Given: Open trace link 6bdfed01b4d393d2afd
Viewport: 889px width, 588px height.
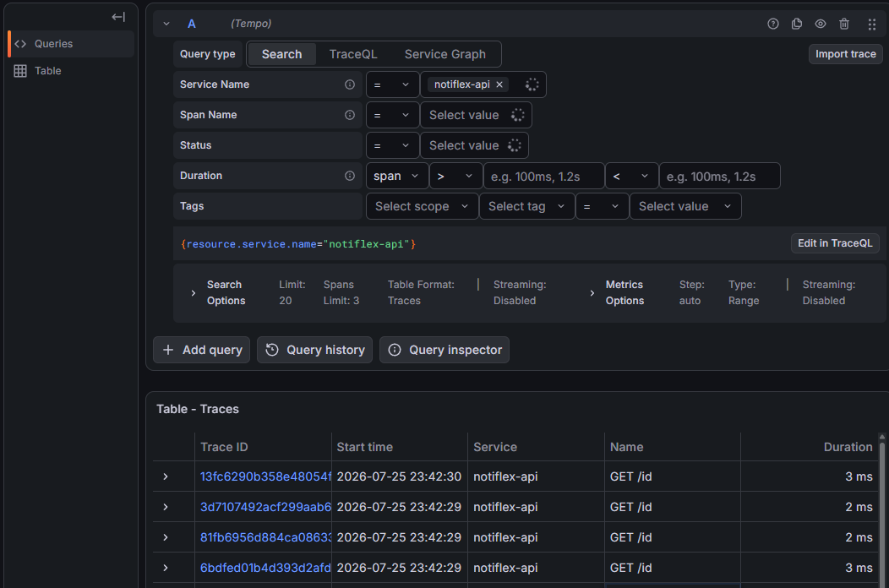Looking at the screenshot, I should [265, 569].
